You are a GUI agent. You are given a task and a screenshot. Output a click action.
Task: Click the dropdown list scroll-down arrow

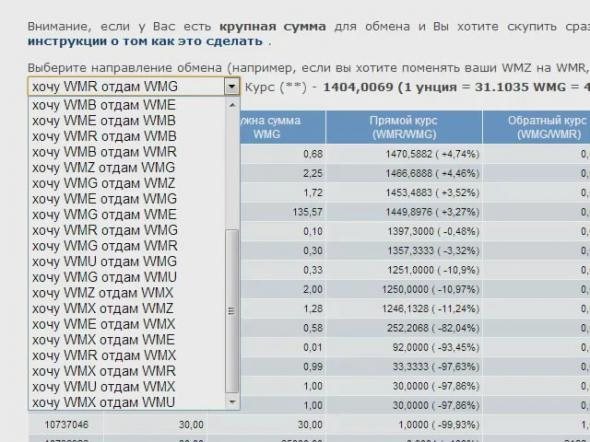pyautogui.click(x=232, y=402)
